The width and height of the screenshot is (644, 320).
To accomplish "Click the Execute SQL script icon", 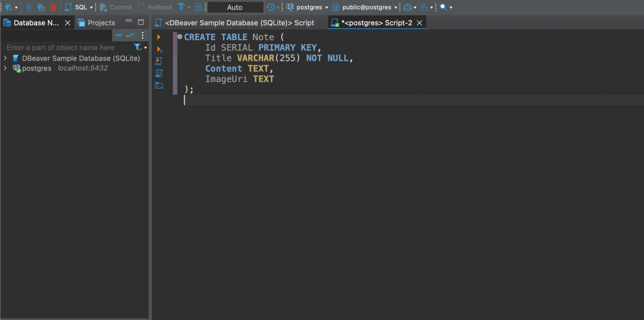I will (x=159, y=61).
